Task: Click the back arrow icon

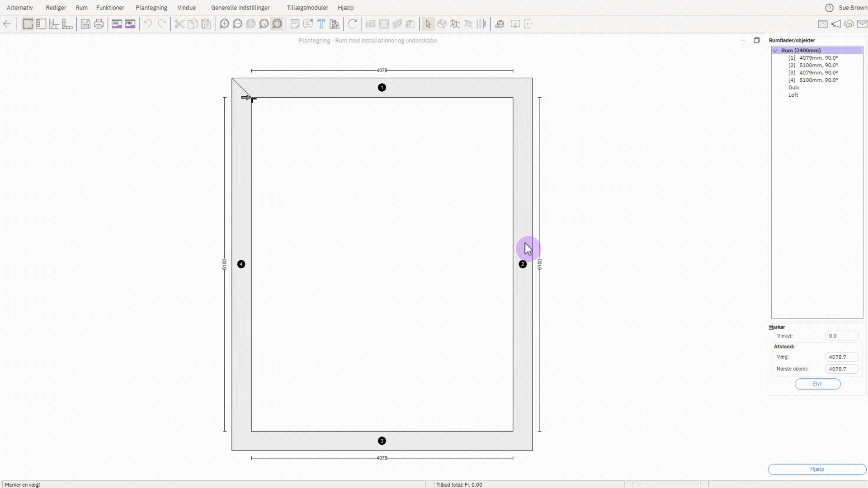Action: (x=7, y=24)
